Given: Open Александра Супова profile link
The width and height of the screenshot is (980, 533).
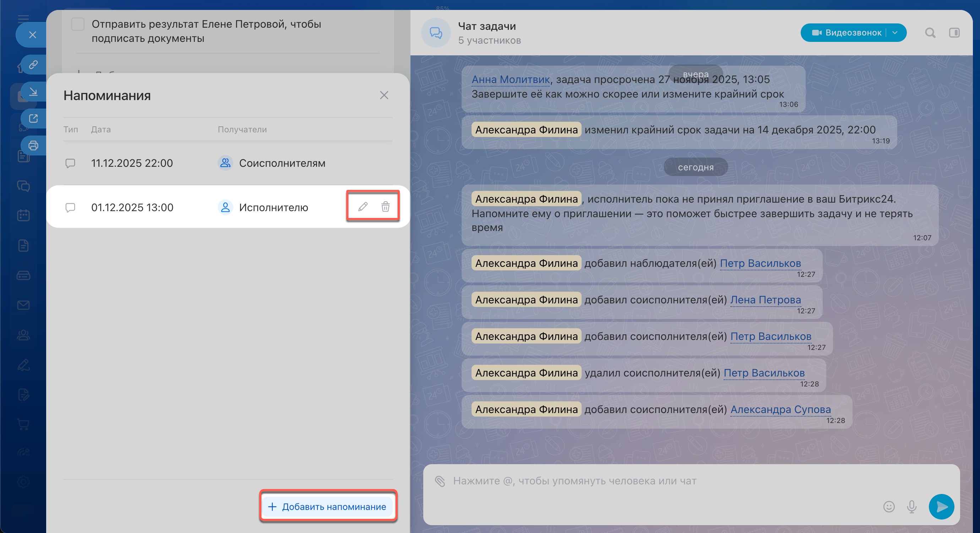Looking at the screenshot, I should [x=780, y=410].
